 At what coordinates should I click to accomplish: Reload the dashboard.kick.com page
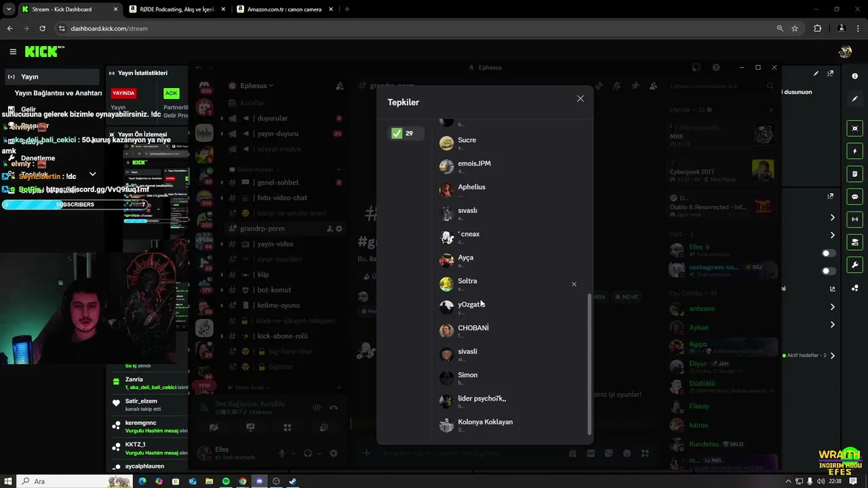(42, 28)
